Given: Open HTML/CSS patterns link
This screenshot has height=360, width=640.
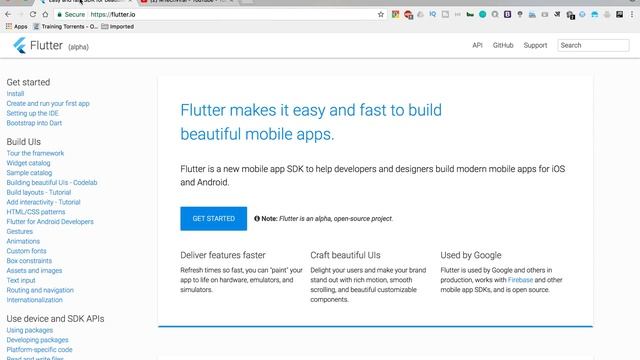Looking at the screenshot, I should click(36, 212).
